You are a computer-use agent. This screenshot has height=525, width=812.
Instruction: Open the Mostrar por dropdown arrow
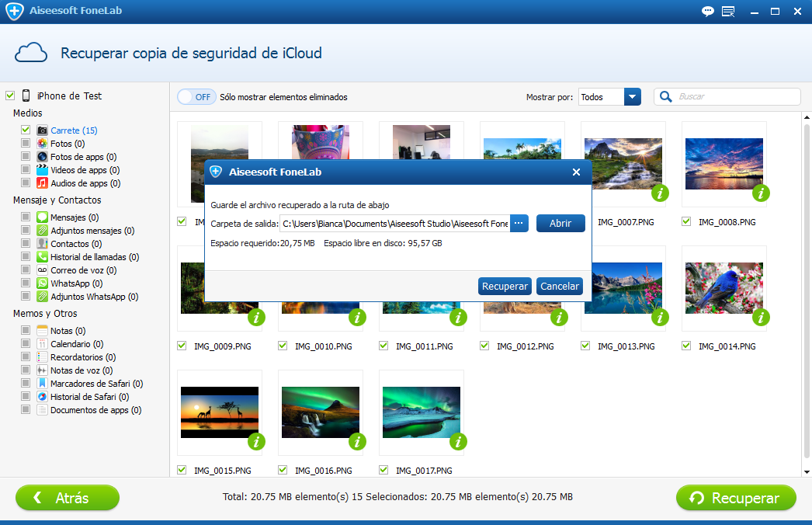(x=633, y=97)
